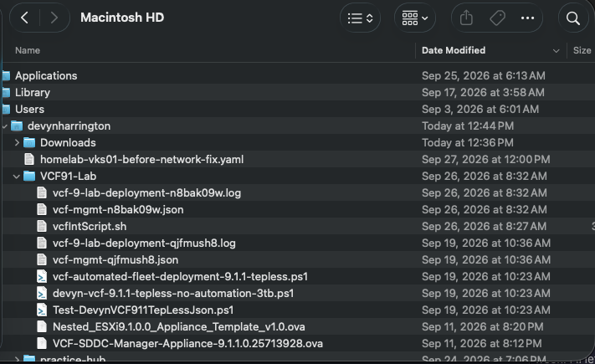Click the Sep 25, 2026 6:13 AM date

click(484, 76)
